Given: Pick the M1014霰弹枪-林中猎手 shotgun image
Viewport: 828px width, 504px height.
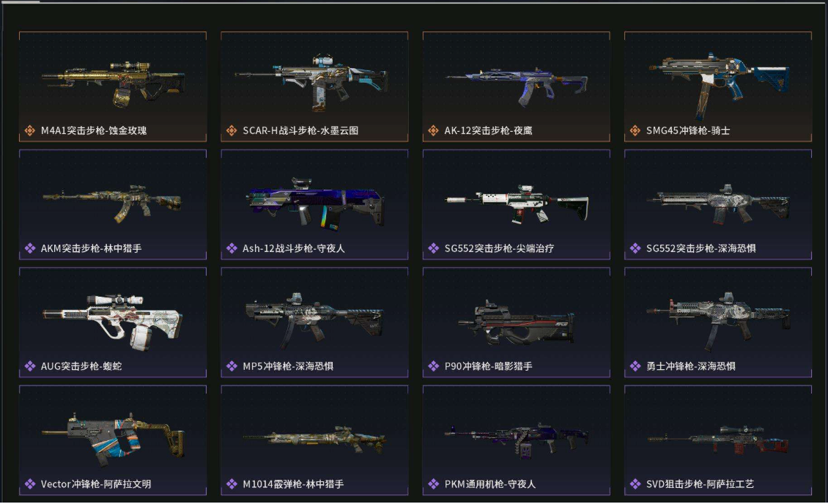Looking at the screenshot, I should click(x=314, y=440).
